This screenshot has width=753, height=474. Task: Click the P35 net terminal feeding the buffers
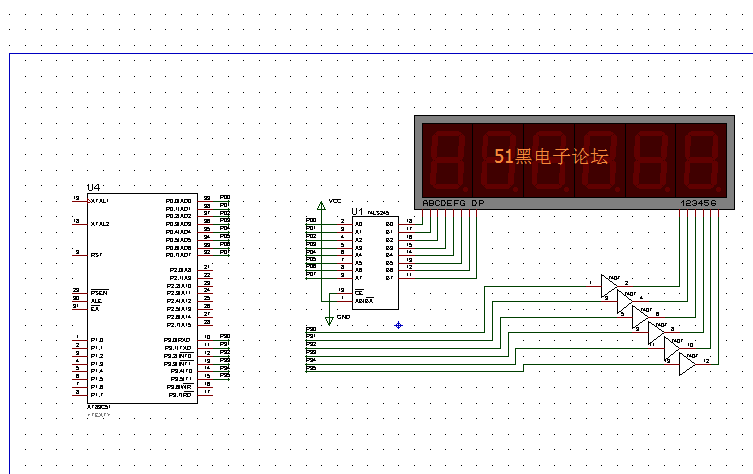[311, 369]
